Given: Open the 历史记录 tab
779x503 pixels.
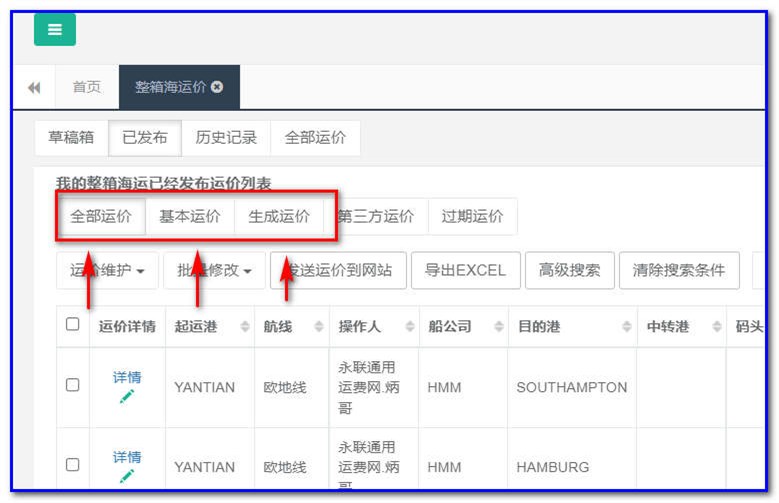Looking at the screenshot, I should [x=226, y=137].
